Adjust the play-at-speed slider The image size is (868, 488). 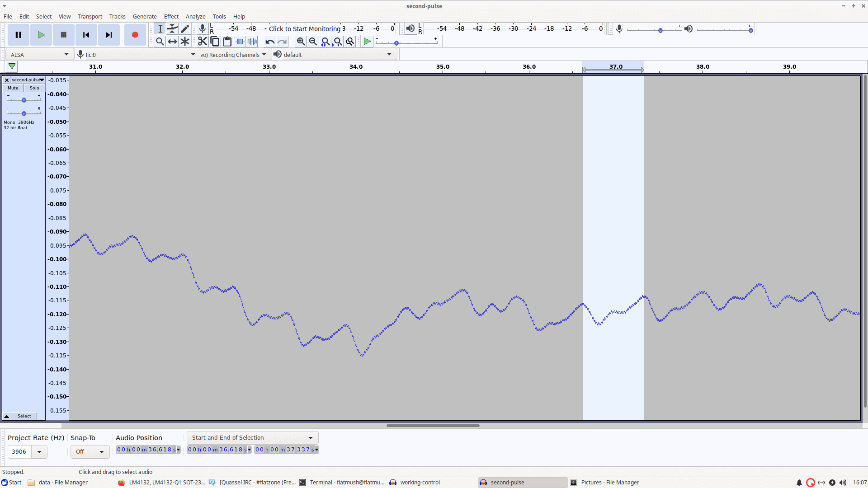tap(407, 42)
